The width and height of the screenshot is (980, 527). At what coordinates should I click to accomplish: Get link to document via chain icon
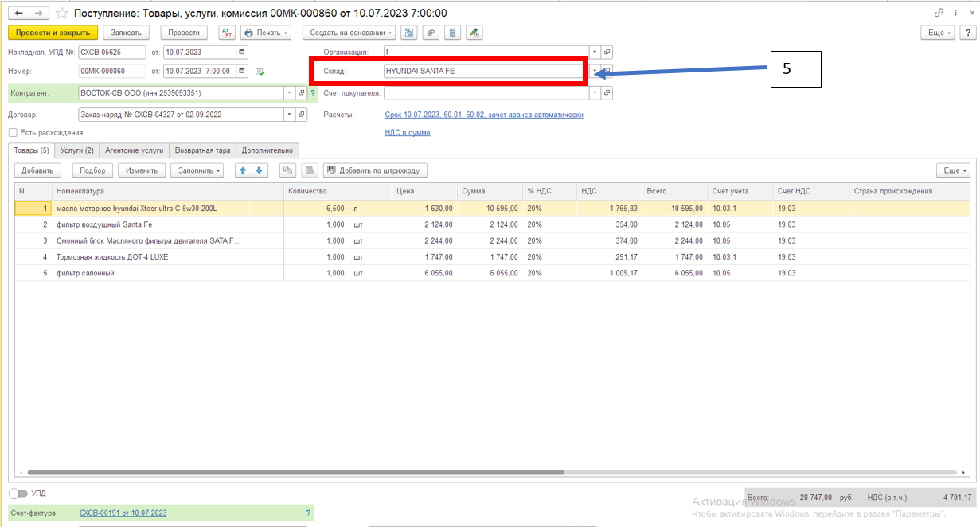(x=939, y=13)
